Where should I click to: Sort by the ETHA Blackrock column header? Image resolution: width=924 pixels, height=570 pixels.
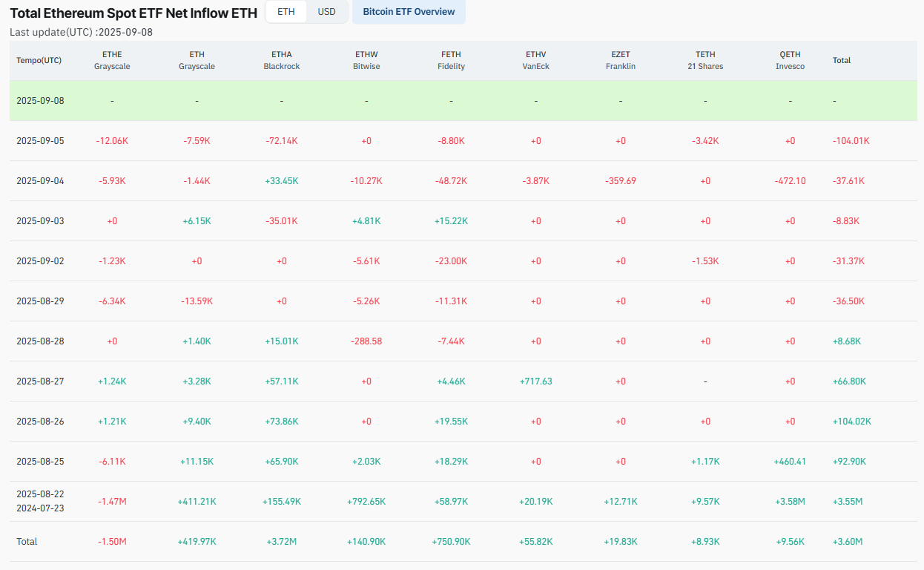coord(281,60)
